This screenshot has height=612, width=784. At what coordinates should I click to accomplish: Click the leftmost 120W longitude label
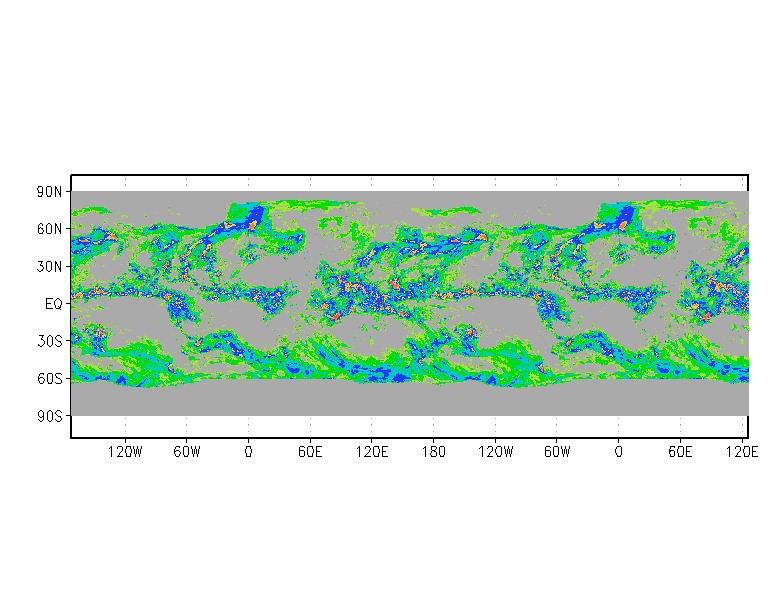[125, 452]
